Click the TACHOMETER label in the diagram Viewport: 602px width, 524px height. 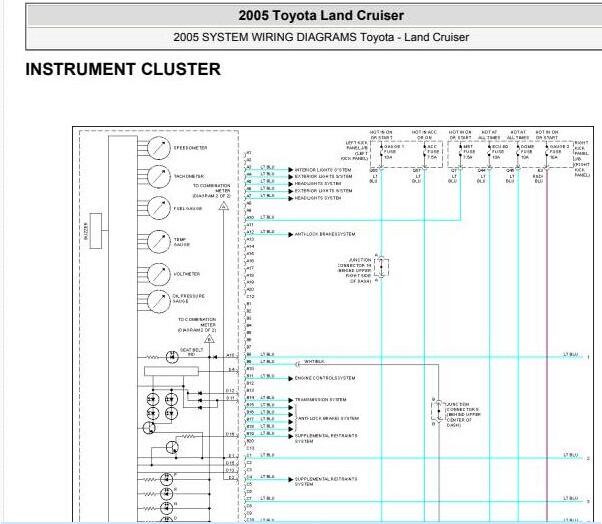[189, 176]
